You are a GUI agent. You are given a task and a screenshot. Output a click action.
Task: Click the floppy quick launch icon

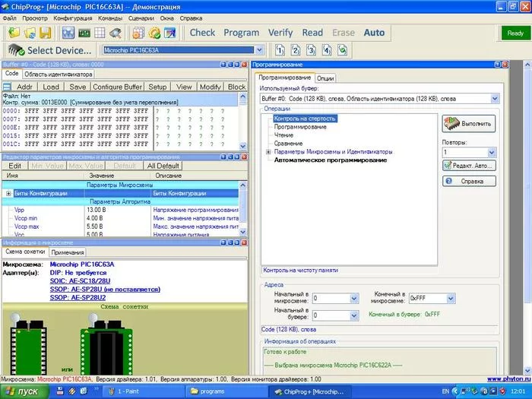tap(60, 391)
